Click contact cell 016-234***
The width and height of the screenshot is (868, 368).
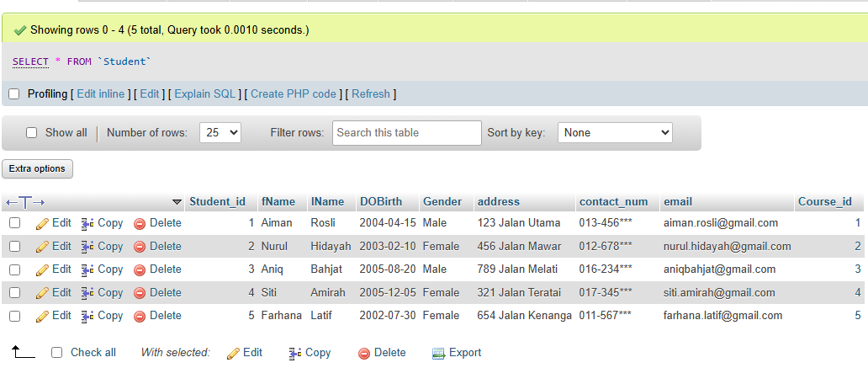pos(606,269)
